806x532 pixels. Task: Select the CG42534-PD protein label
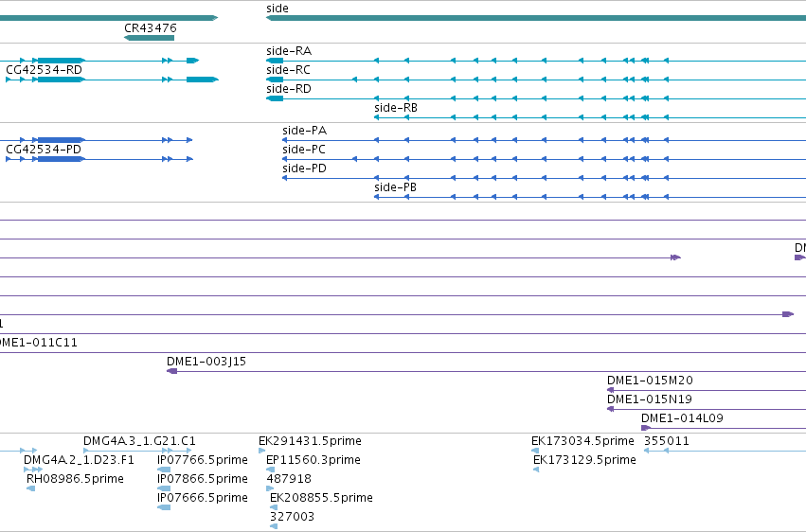(44, 150)
